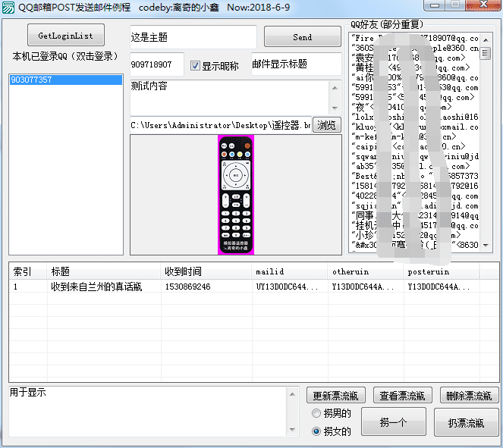503x448 pixels.
Task: Select the 捞男的 radio button
Action: 316,413
